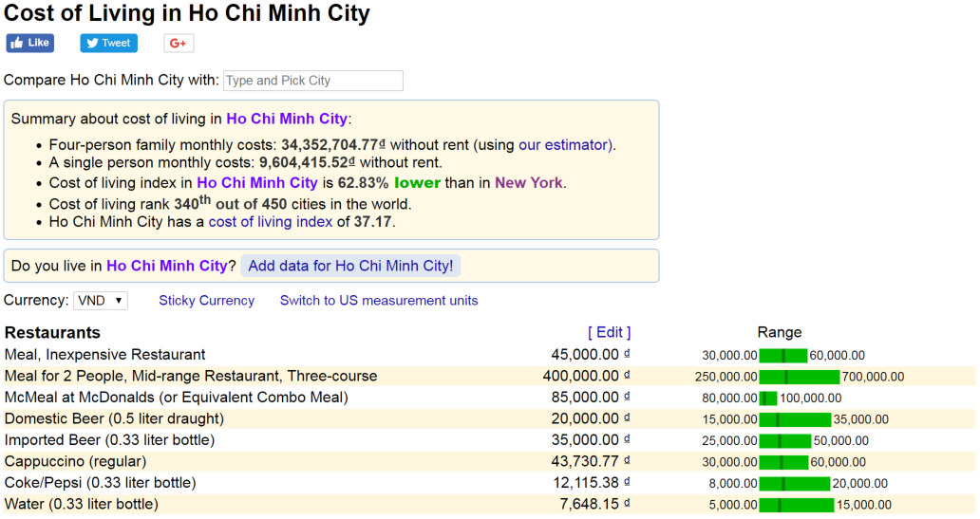Click the dong symbol next to 45,000.00

627,355
